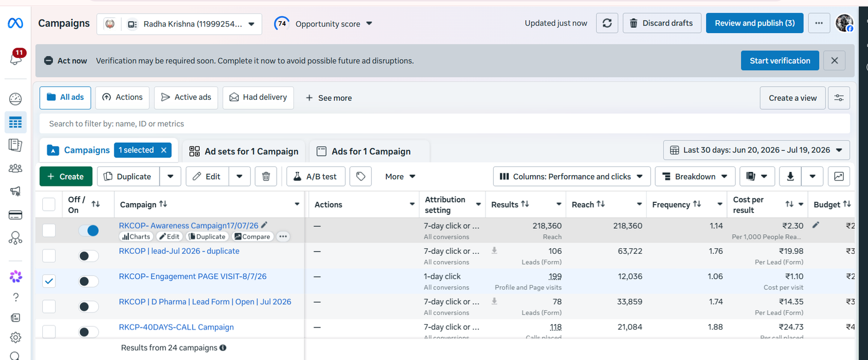Open the Breakdown dropdown
868x360 pixels.
pyautogui.click(x=695, y=177)
